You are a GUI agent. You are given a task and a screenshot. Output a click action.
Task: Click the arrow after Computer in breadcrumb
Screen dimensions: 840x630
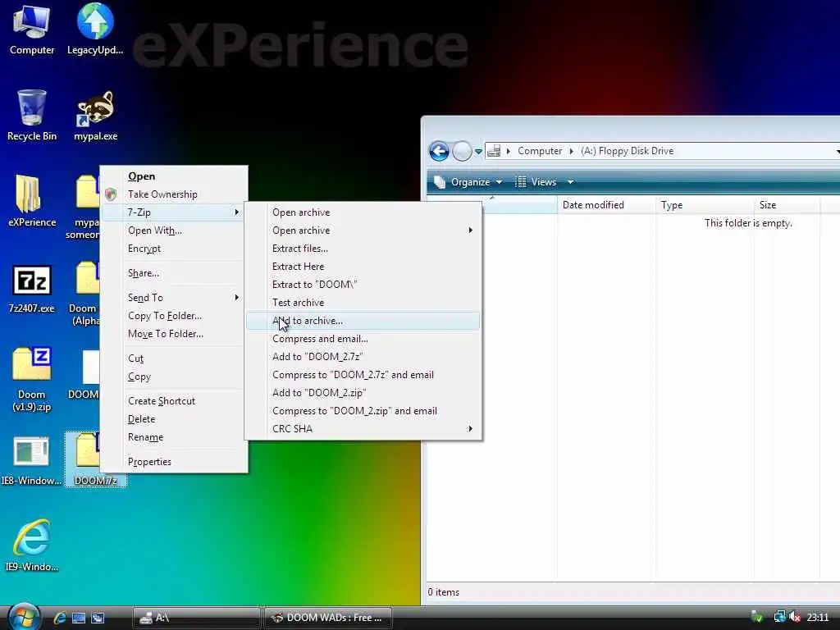[x=571, y=151]
